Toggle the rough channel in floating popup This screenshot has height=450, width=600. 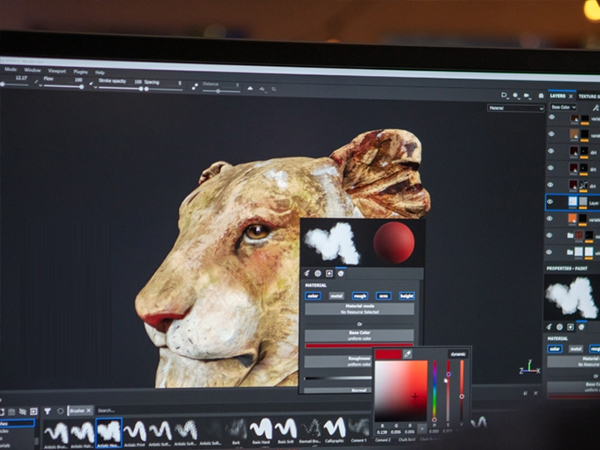pyautogui.click(x=360, y=296)
